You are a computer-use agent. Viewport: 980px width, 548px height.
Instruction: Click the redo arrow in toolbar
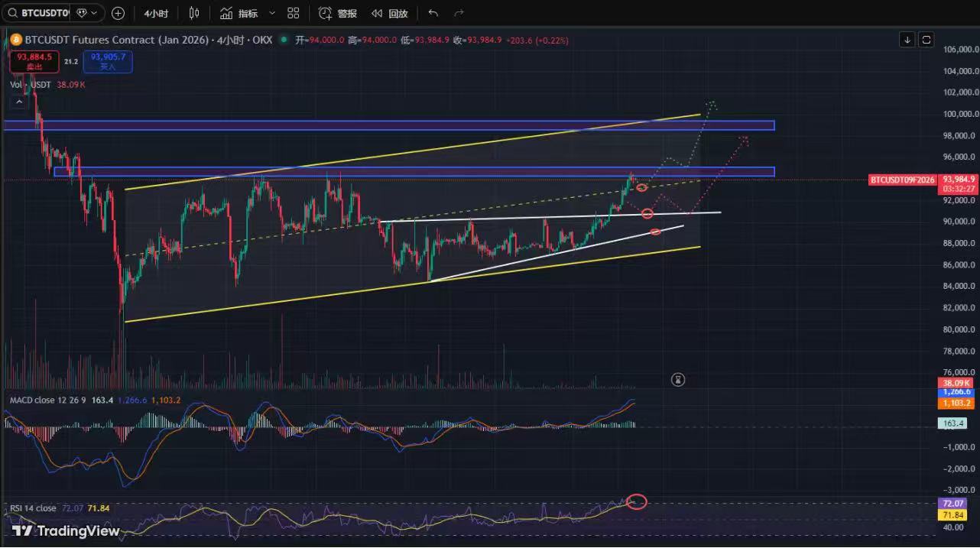(459, 13)
